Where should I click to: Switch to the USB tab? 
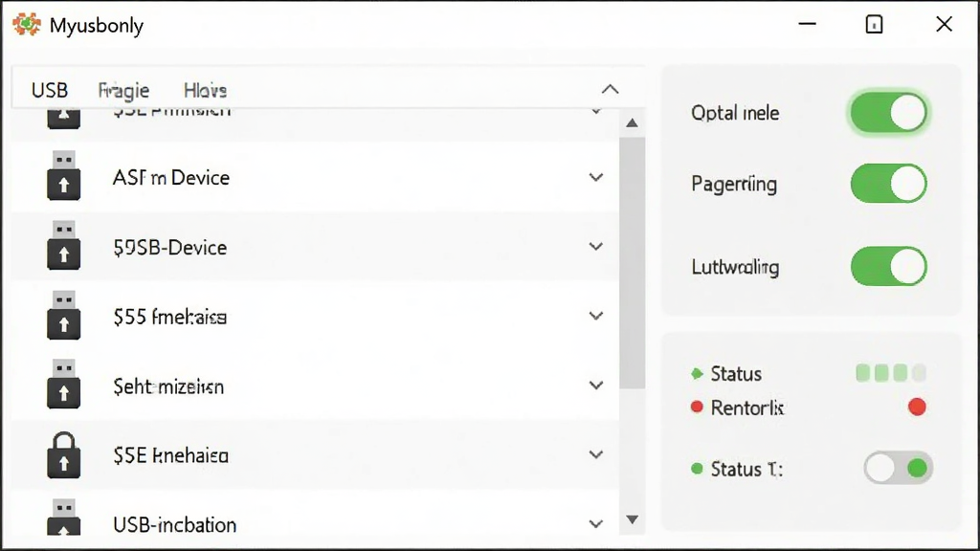coord(50,91)
